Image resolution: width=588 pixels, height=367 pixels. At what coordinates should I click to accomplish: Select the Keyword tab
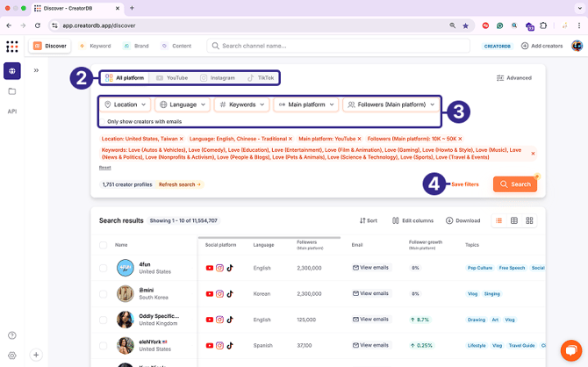[x=95, y=46]
